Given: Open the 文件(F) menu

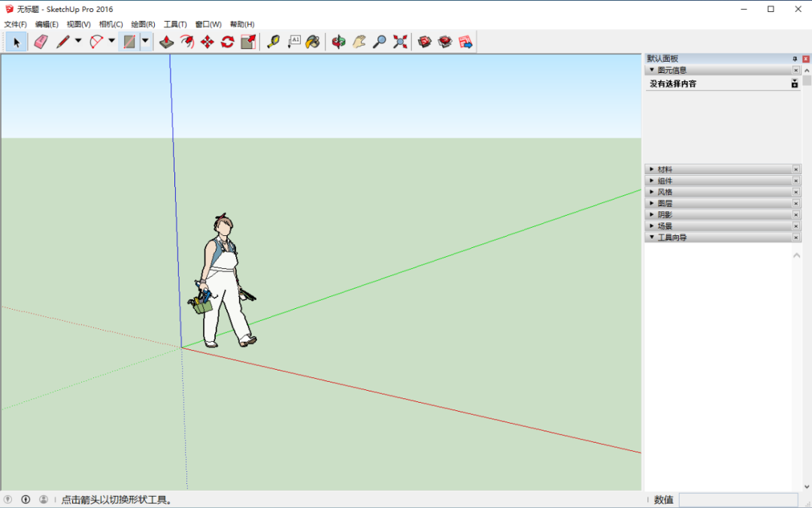Looking at the screenshot, I should pyautogui.click(x=15, y=24).
